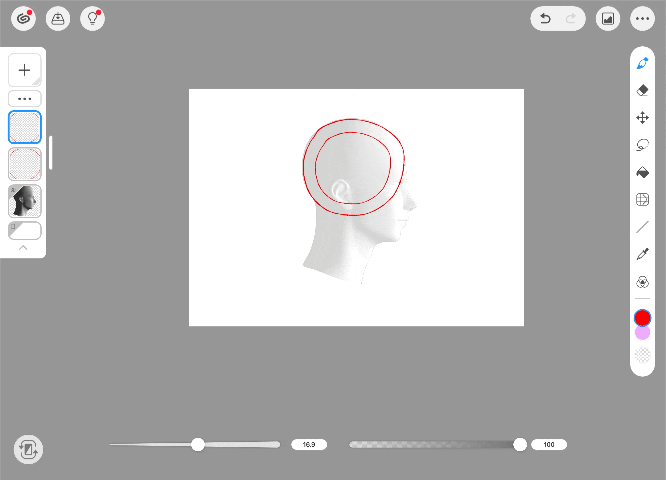Open the Creative Cloud menu icon

click(23, 19)
